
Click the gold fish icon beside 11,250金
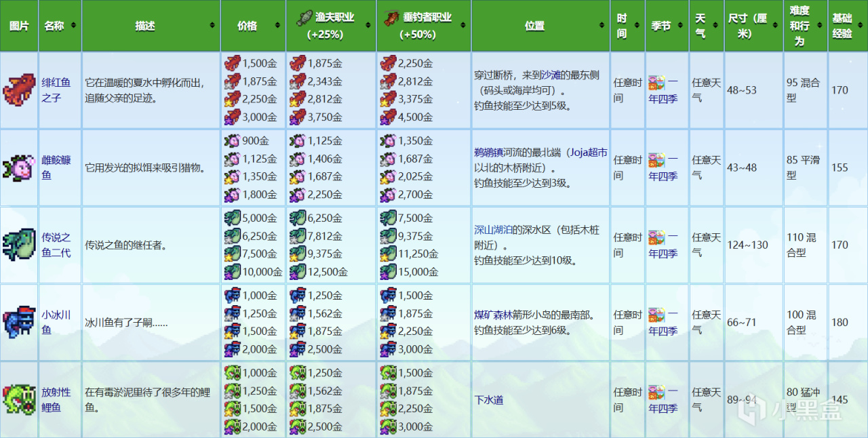point(388,254)
